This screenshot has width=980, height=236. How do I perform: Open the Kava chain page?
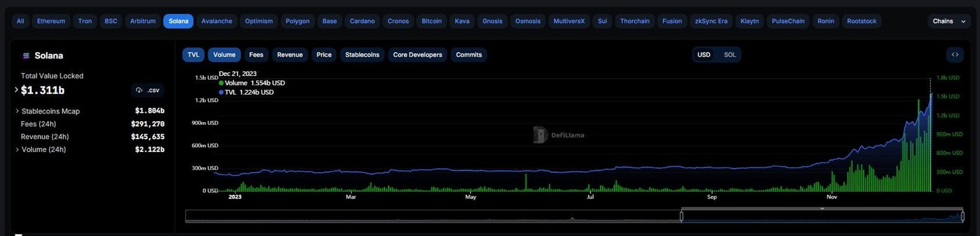point(462,21)
